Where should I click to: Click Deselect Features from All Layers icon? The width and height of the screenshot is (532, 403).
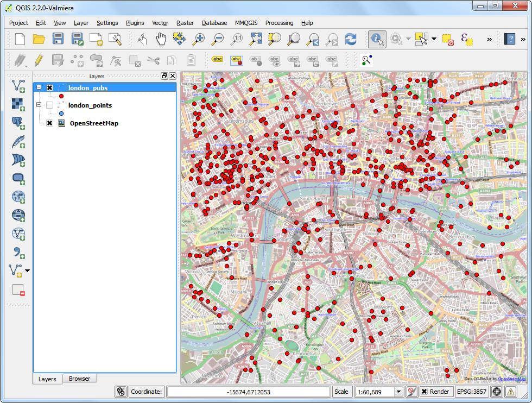(x=448, y=40)
